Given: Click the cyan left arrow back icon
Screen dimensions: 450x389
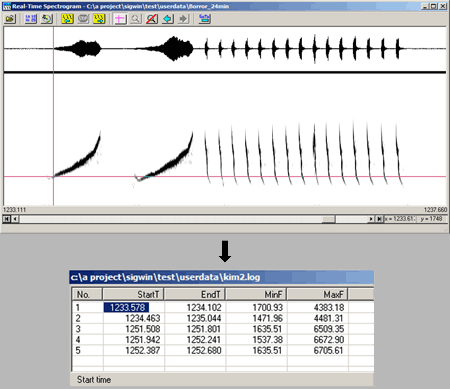Looking at the screenshot, I should click(168, 19).
